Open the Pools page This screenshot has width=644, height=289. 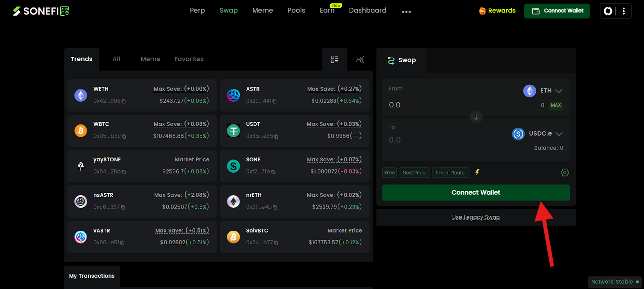(296, 10)
